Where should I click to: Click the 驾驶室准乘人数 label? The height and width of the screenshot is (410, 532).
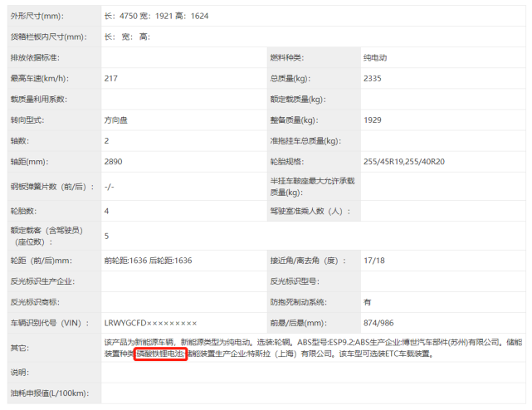click(x=310, y=211)
